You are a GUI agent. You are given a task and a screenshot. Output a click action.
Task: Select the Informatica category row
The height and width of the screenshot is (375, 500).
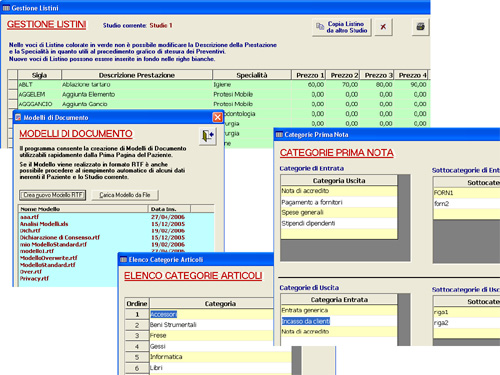(220, 357)
